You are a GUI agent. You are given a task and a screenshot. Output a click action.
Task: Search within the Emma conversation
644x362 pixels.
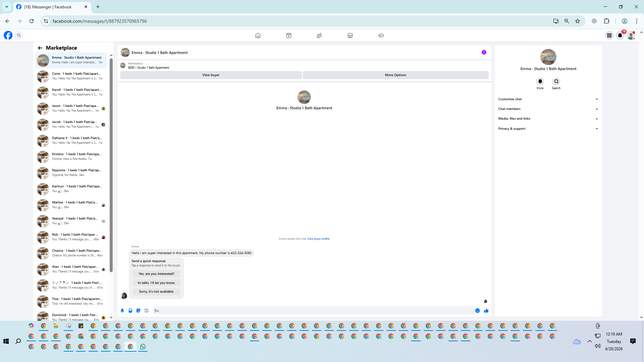(x=556, y=81)
